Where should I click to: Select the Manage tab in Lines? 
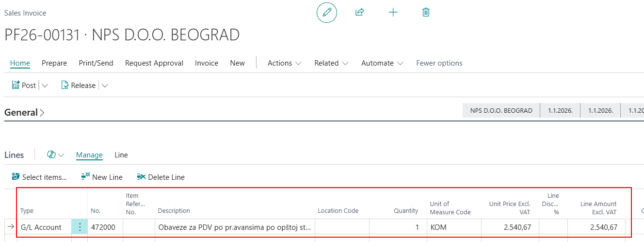point(89,155)
